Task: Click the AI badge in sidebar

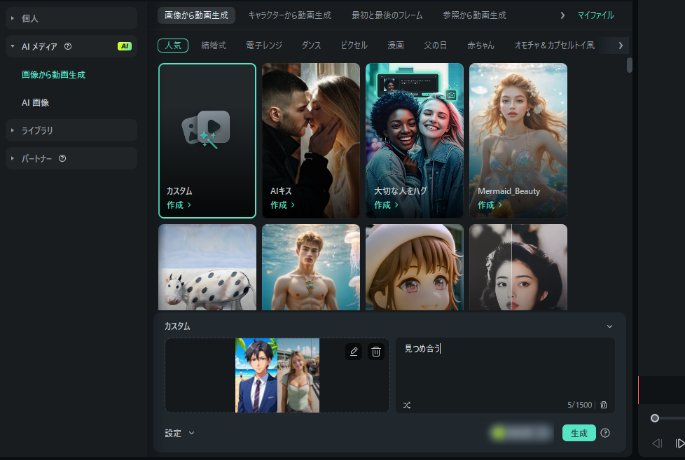Action: coord(125,46)
